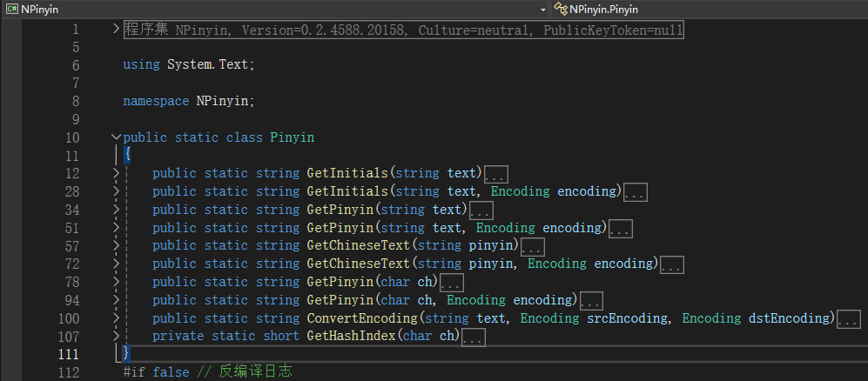This screenshot has width=868, height=381.
Task: Click 'System.Text' in the using directive
Action: point(208,64)
